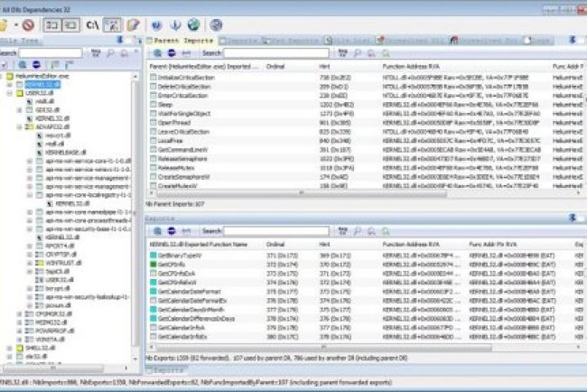The image size is (587, 392).
Task: Sort by the Ordinal column in Parent Imports
Action: click(x=275, y=67)
